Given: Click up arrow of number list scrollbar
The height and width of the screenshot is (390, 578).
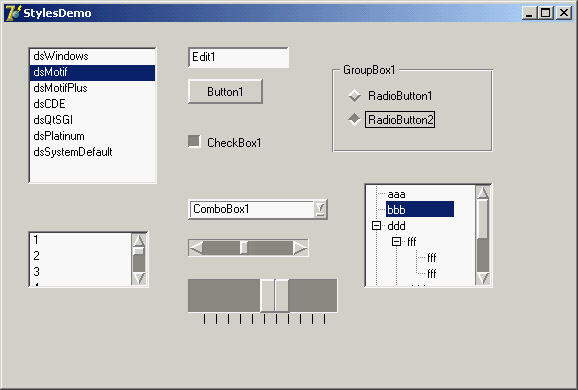Looking at the screenshot, I should pos(139,240).
